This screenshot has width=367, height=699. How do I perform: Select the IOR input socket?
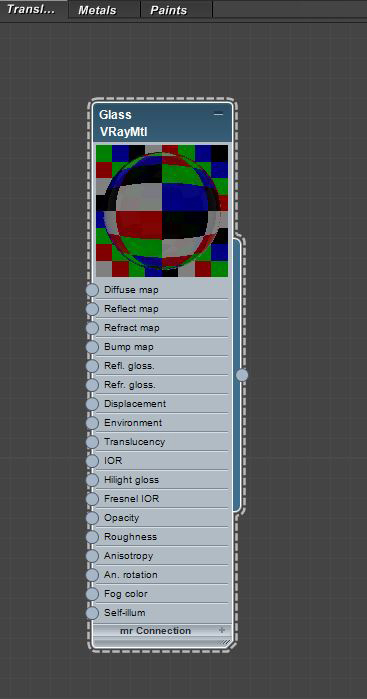click(x=92, y=461)
